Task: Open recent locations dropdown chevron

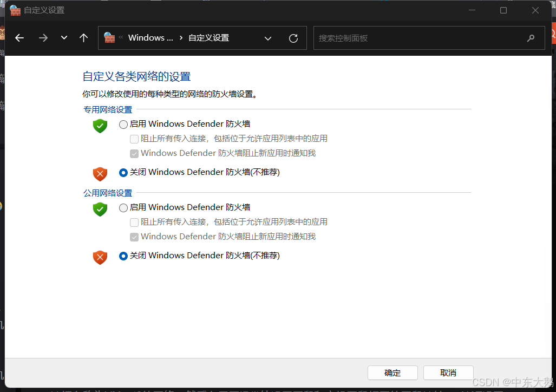Action: 64,37
